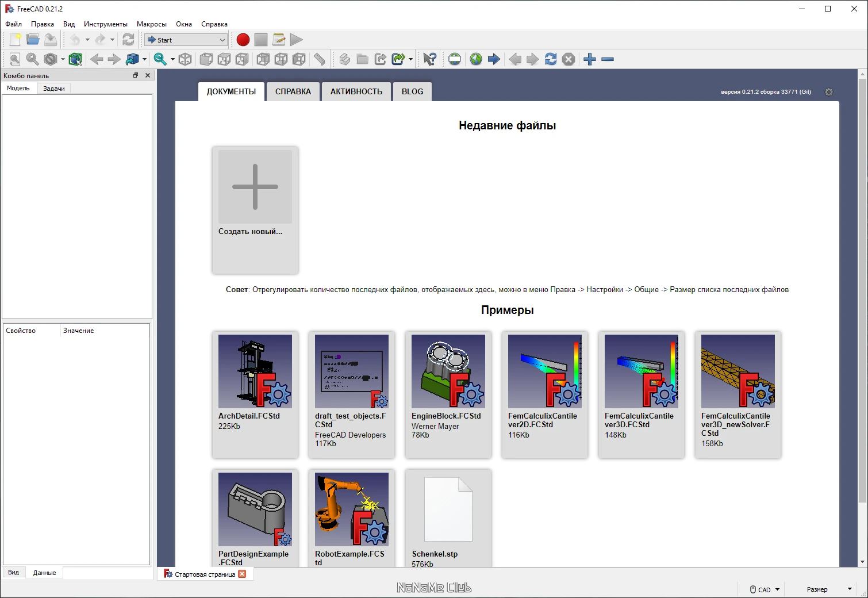Switch to the СПРАВКА tab
Image resolution: width=868 pixels, height=598 pixels.
pyautogui.click(x=293, y=91)
